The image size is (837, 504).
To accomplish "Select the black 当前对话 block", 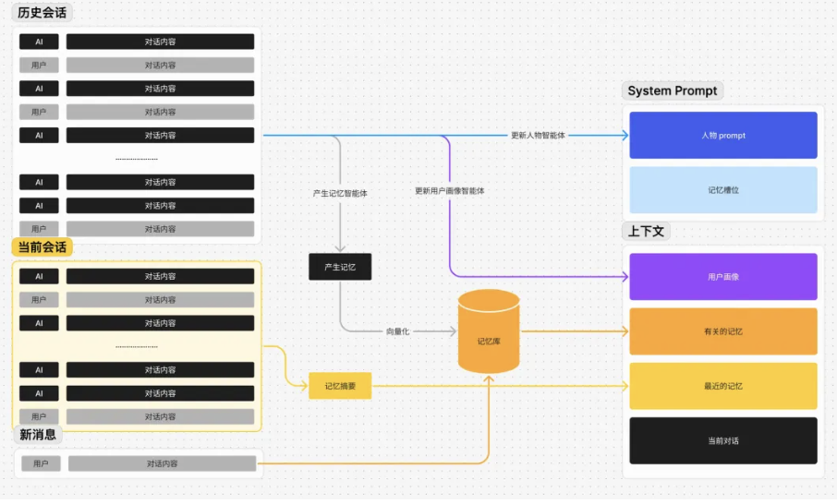I will [x=722, y=440].
